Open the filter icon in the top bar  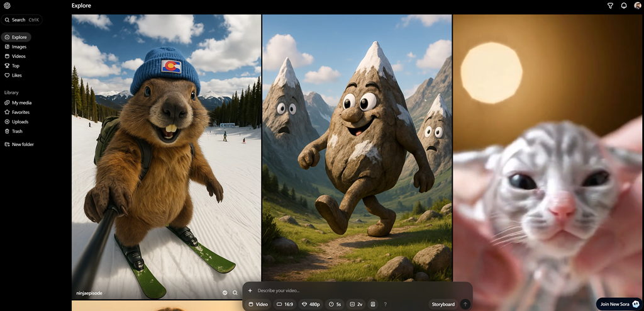(610, 6)
